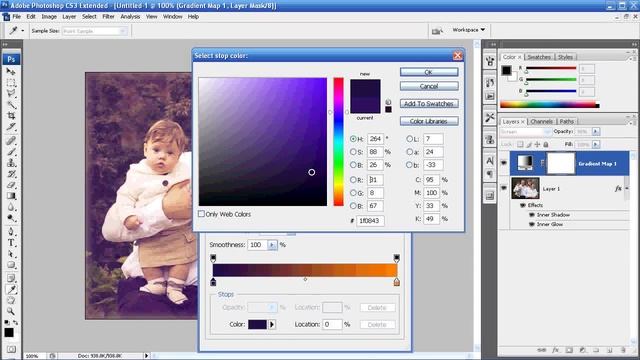The width and height of the screenshot is (640, 360).
Task: Click Cancel in color picker dialog
Action: coord(429,86)
